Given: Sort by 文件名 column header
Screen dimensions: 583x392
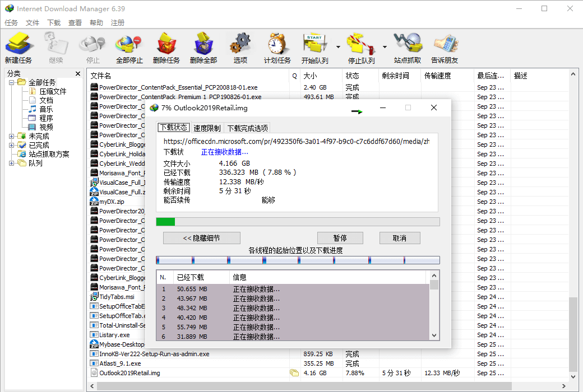Looking at the screenshot, I should click(x=189, y=76).
